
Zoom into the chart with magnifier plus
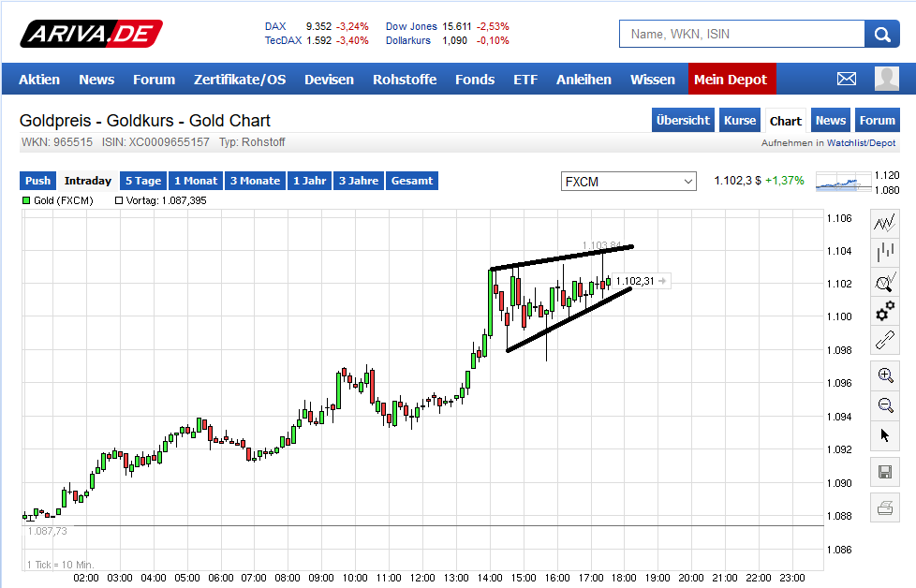click(x=884, y=375)
